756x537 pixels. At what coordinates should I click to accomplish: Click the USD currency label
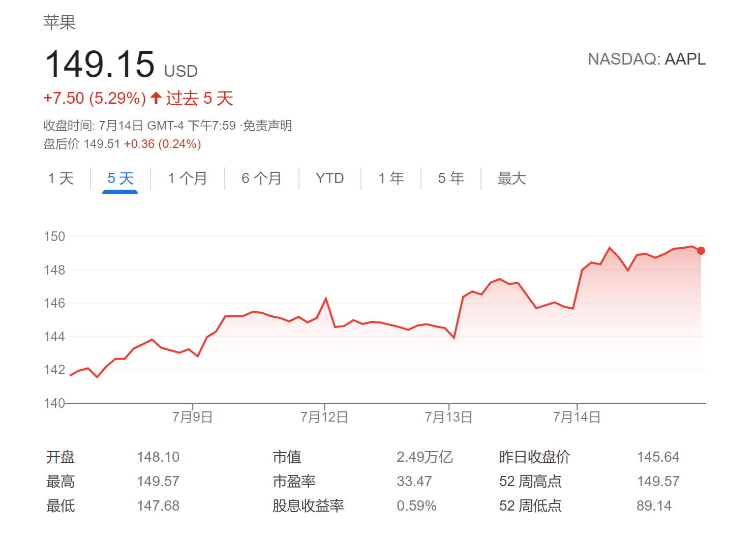pos(181,71)
